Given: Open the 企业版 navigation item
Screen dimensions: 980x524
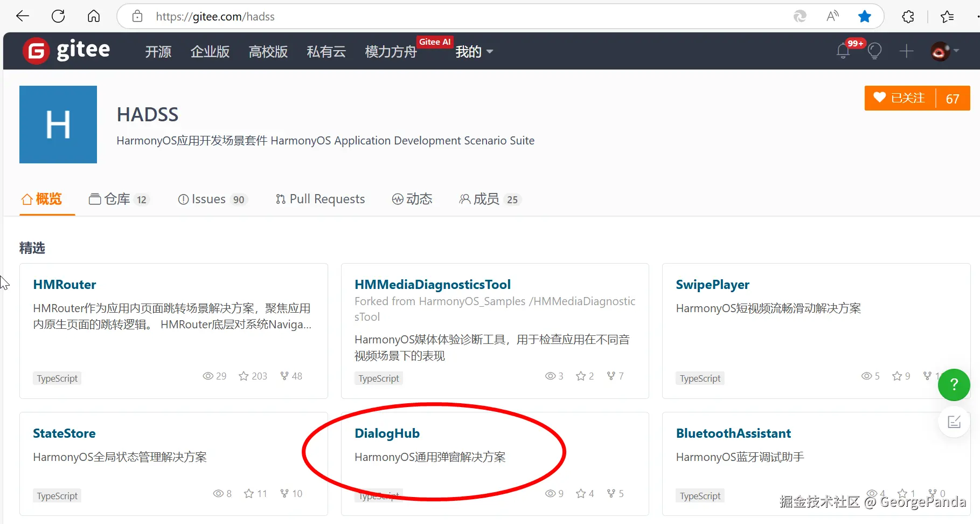Looking at the screenshot, I should (210, 52).
